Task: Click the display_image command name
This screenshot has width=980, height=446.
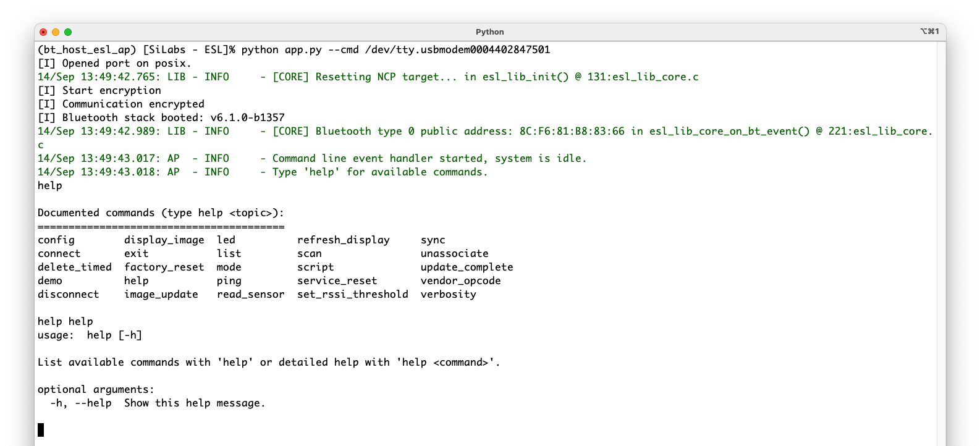Action: [x=164, y=240]
